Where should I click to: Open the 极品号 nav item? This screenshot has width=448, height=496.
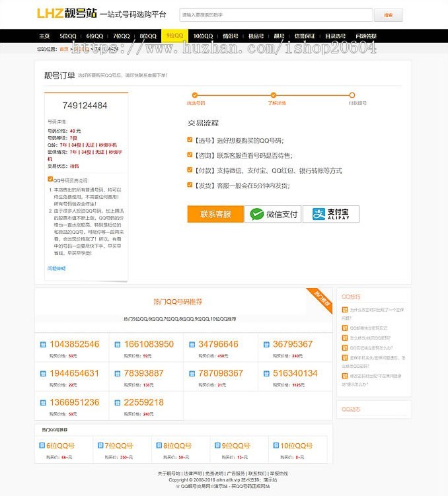pos(256,36)
